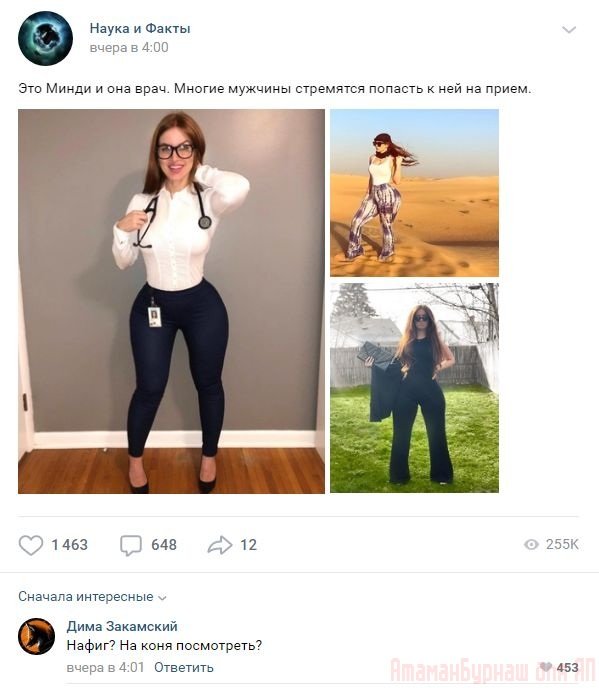The width and height of the screenshot is (599, 688).
Task: Open Дима Закамский's profile name link
Action: point(122,626)
